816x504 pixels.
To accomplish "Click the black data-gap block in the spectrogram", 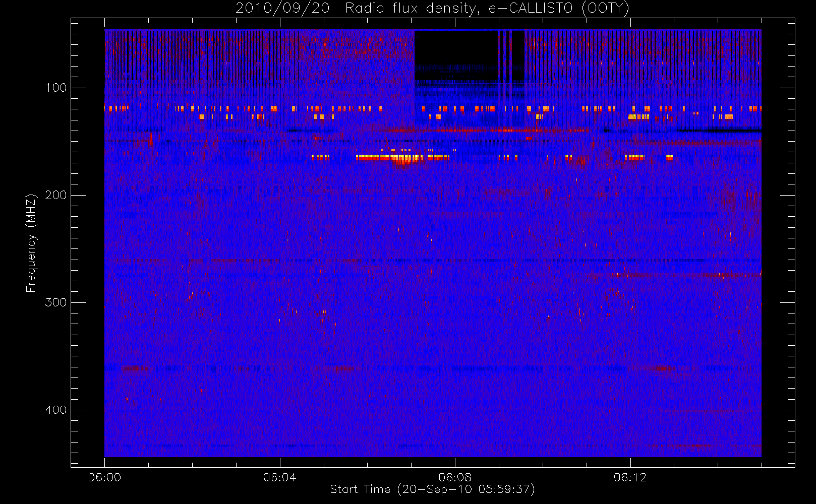I will pyautogui.click(x=456, y=55).
